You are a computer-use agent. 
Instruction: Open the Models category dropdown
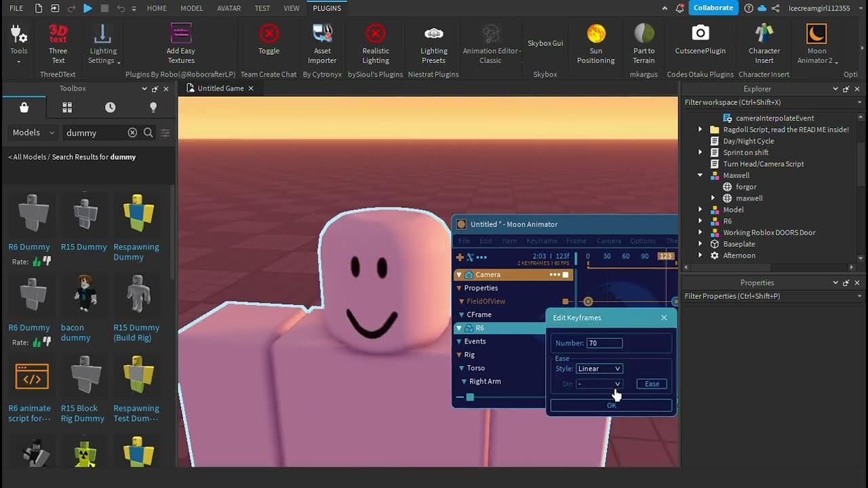tap(33, 132)
